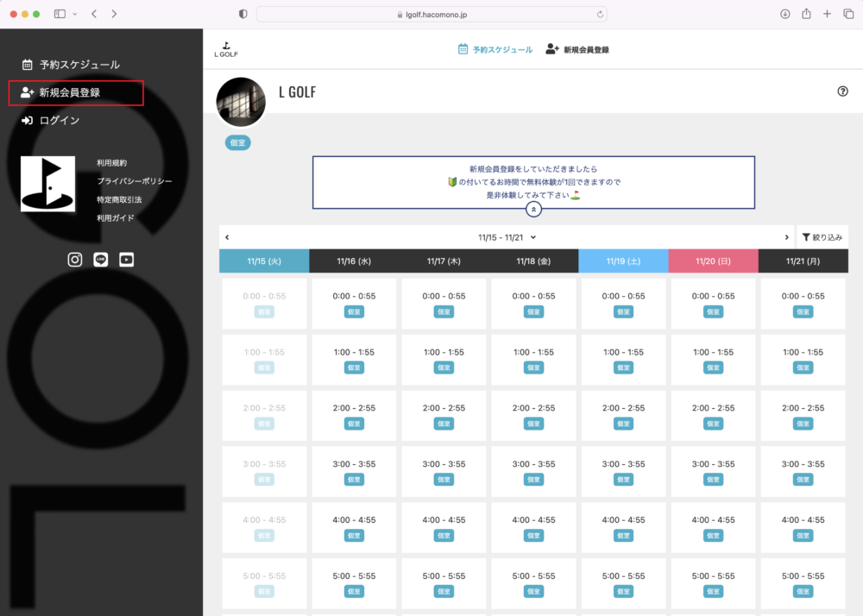Viewport: 863px width, 616px height.
Task: Open ログイン from the sidebar
Action: coord(59,121)
